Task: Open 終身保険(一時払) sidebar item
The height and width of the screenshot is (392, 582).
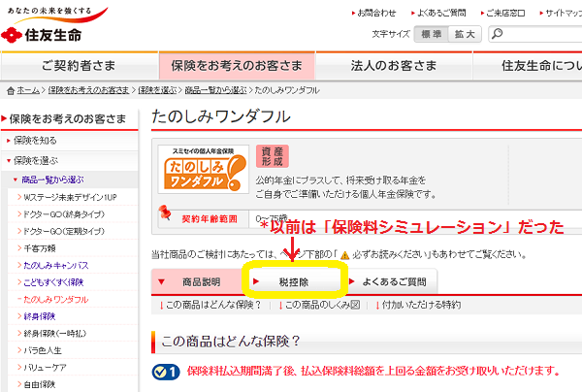Action: pos(55,334)
